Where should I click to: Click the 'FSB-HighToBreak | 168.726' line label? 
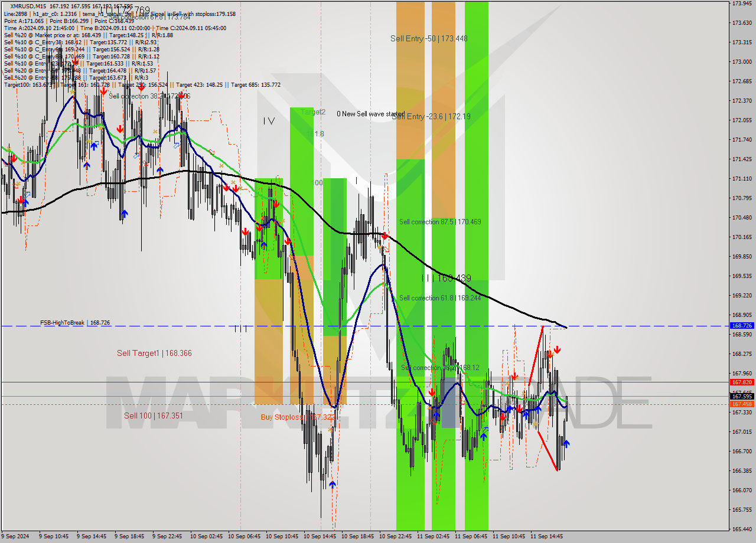click(x=75, y=323)
